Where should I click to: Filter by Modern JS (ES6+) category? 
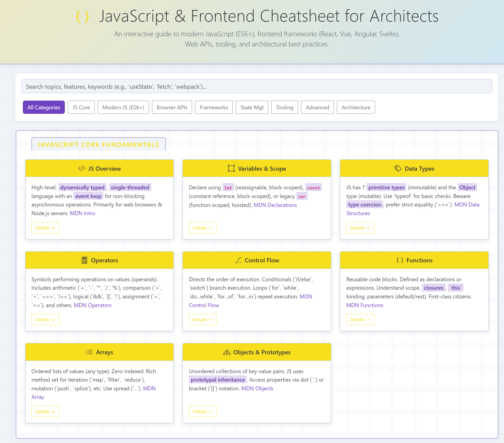pyautogui.click(x=123, y=107)
